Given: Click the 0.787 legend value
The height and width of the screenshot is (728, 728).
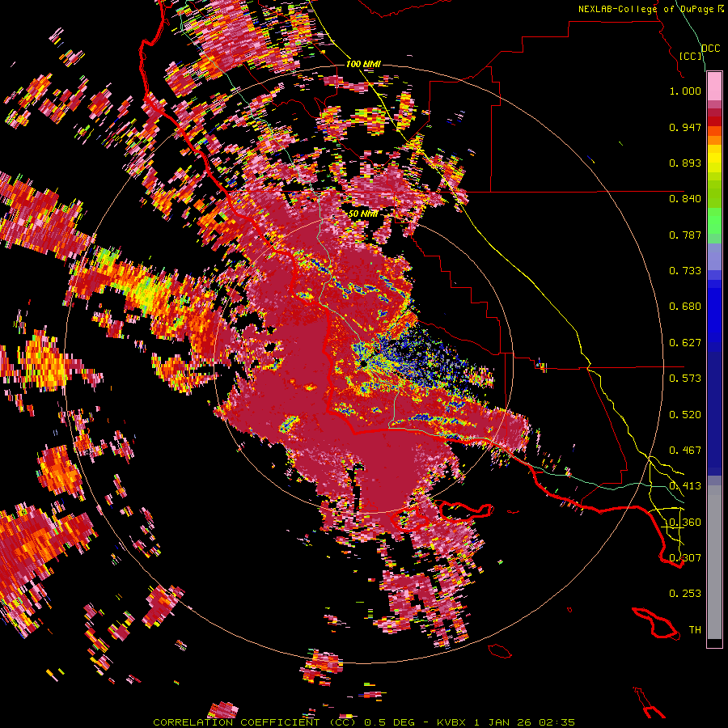Looking at the screenshot, I should pyautogui.click(x=685, y=235).
